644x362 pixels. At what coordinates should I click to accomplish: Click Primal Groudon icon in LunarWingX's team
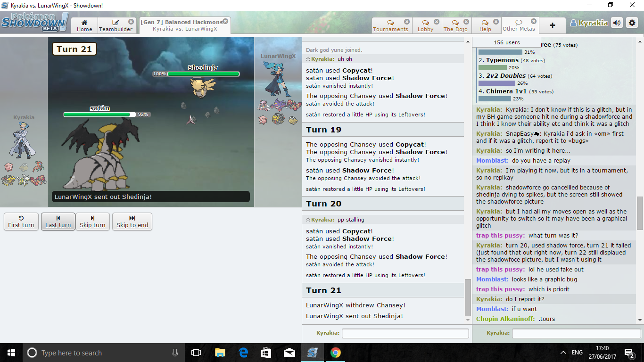(x=293, y=105)
